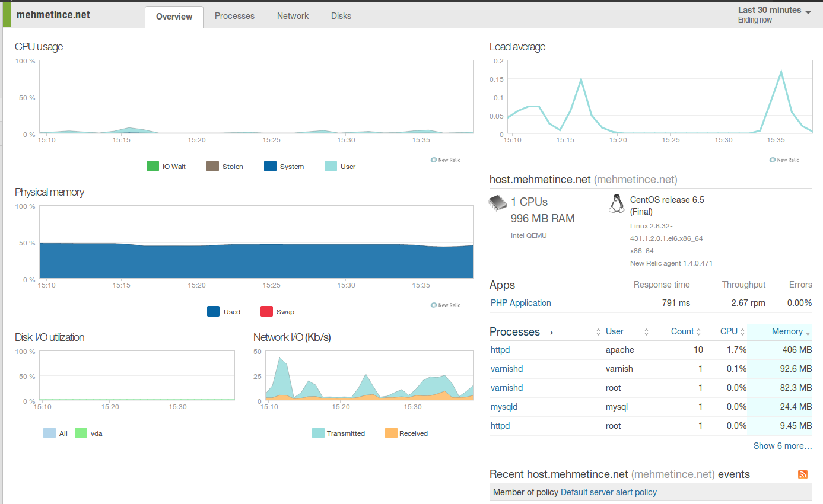Click the Response time column header
The height and width of the screenshot is (504, 823).
coord(662,285)
